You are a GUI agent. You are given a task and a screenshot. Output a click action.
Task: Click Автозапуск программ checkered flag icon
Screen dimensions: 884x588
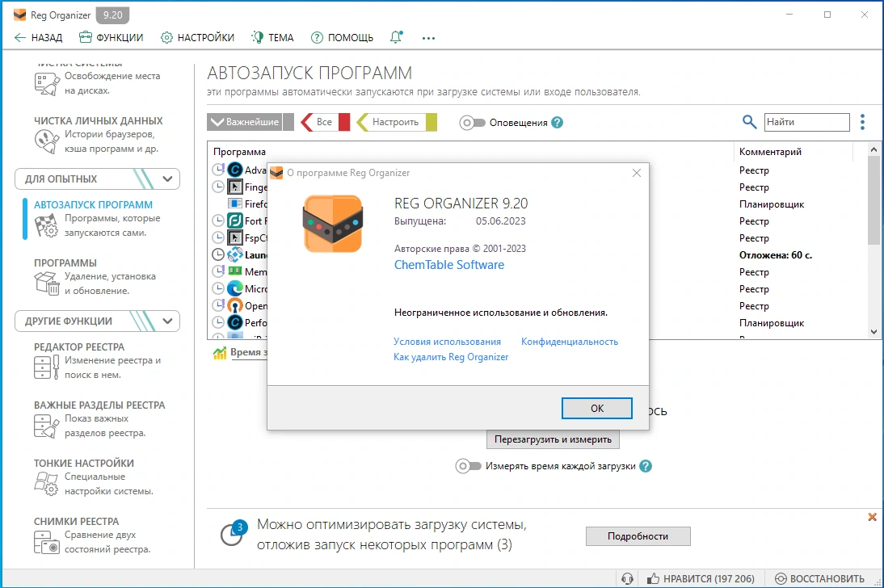click(46, 225)
